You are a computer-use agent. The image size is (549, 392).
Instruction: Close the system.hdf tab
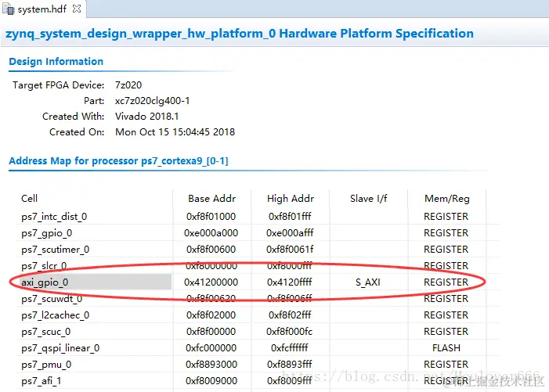(x=77, y=9)
